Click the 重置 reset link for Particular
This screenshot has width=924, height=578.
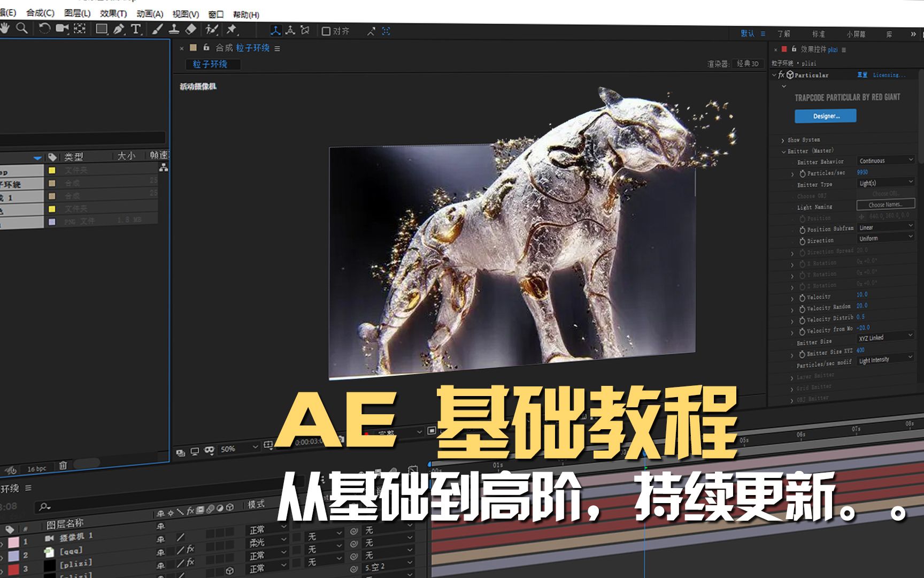pos(862,75)
